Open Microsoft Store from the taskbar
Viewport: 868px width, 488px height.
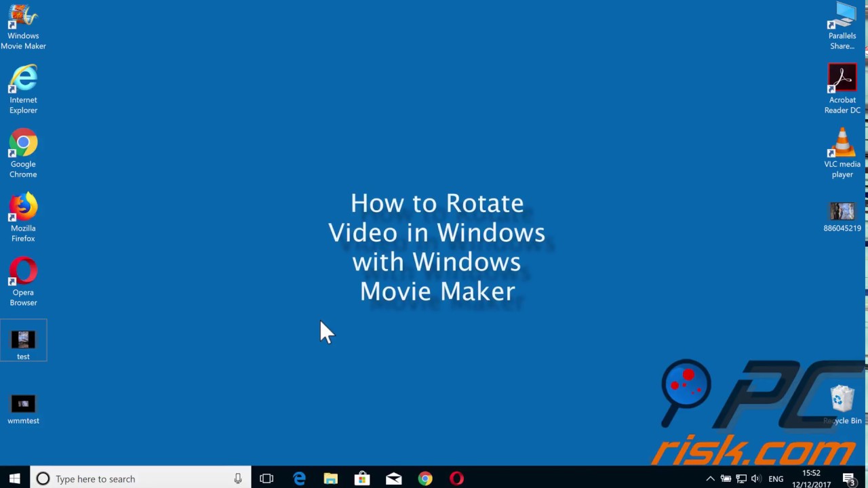click(362, 479)
